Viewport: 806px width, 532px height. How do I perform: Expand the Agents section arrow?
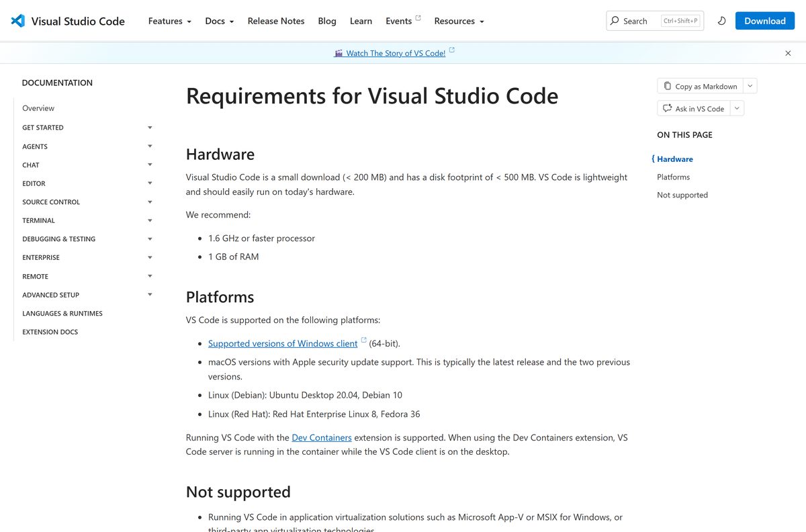coord(150,146)
